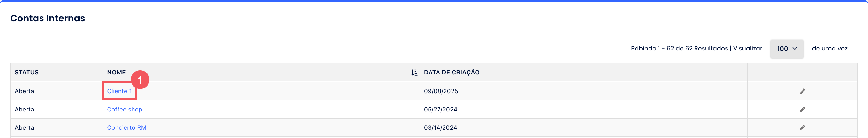Click the Aberta status in Concierto RM row
This screenshot has height=138, width=868.
pos(24,127)
